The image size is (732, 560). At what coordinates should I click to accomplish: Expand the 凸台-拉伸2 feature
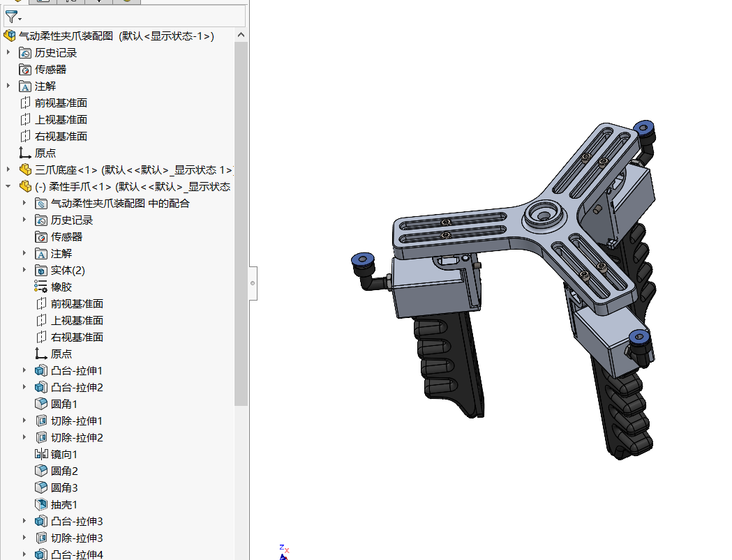pyautogui.click(x=24, y=387)
